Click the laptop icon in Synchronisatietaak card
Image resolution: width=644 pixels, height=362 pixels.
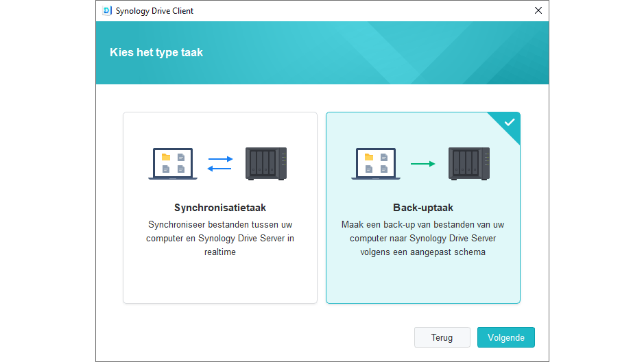[x=173, y=164]
